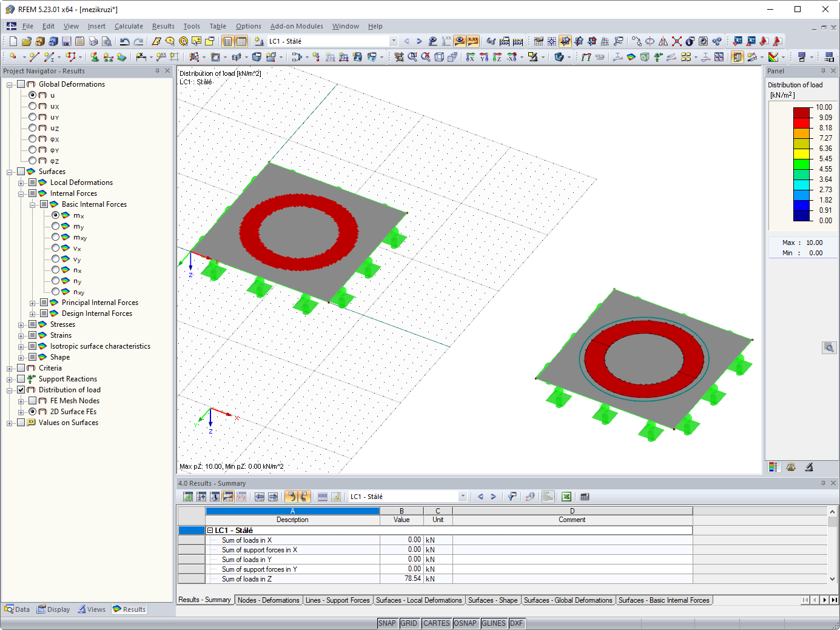Click the Print icon in toolbar

coord(93,41)
